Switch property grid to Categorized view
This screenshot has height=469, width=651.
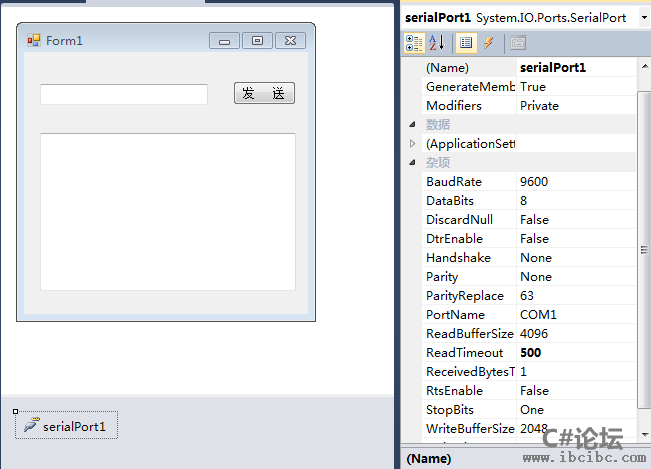tap(414, 42)
